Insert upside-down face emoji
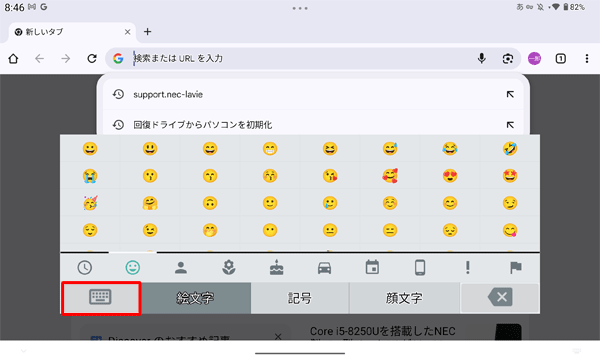 point(210,203)
